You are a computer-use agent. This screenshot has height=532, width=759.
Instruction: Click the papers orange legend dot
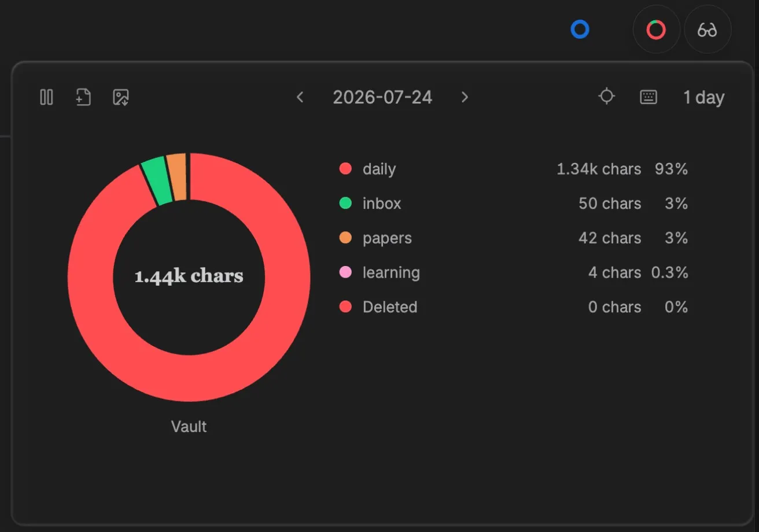tap(345, 238)
